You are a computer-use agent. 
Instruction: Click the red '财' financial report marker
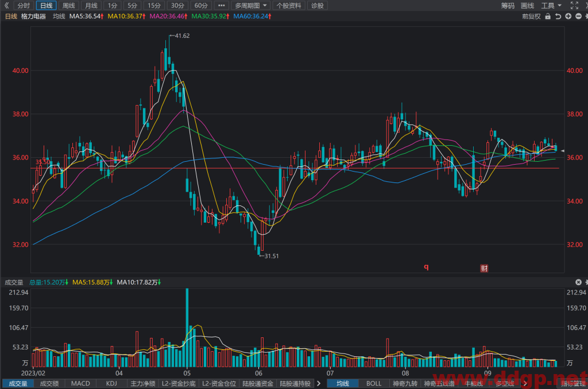pos(485,269)
